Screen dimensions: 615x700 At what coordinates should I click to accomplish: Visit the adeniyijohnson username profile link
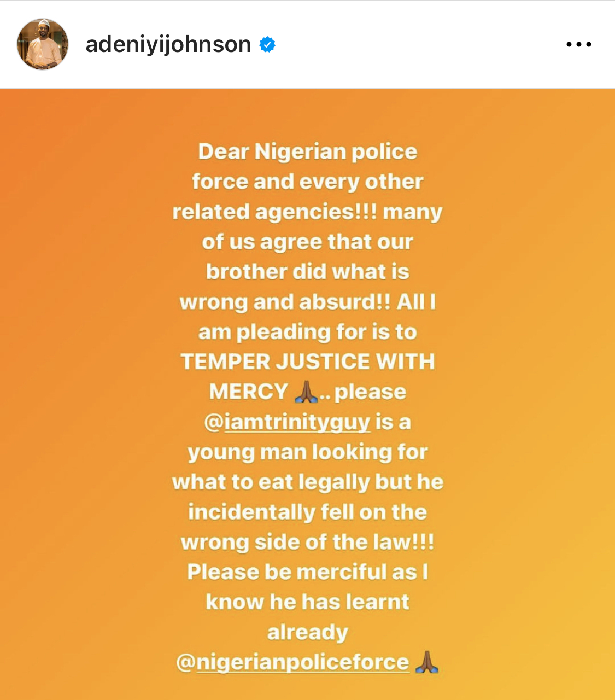168,44
